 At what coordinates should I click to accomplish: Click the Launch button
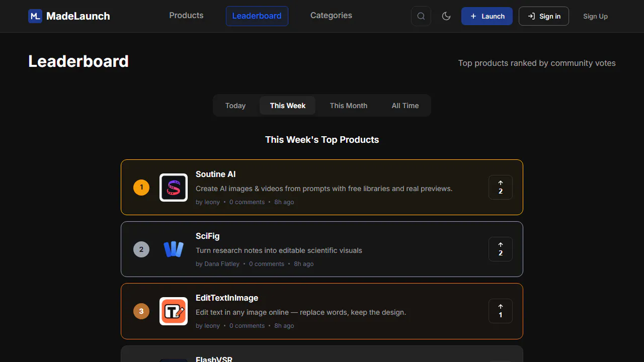coord(487,16)
